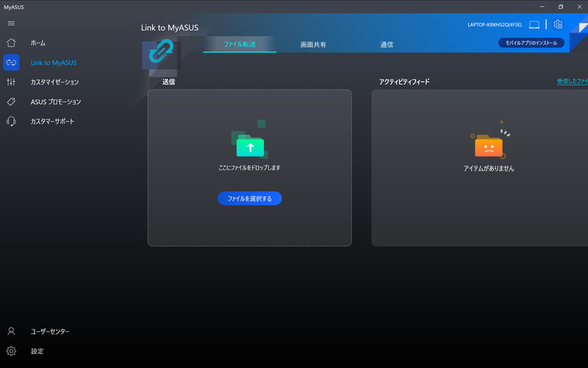This screenshot has height=368, width=588.
Task: Open the カスタマイゼーション sliders icon
Action: point(11,82)
